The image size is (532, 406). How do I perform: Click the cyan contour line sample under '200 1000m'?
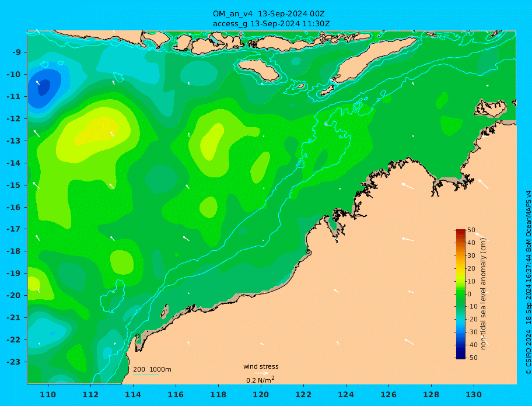point(146,375)
